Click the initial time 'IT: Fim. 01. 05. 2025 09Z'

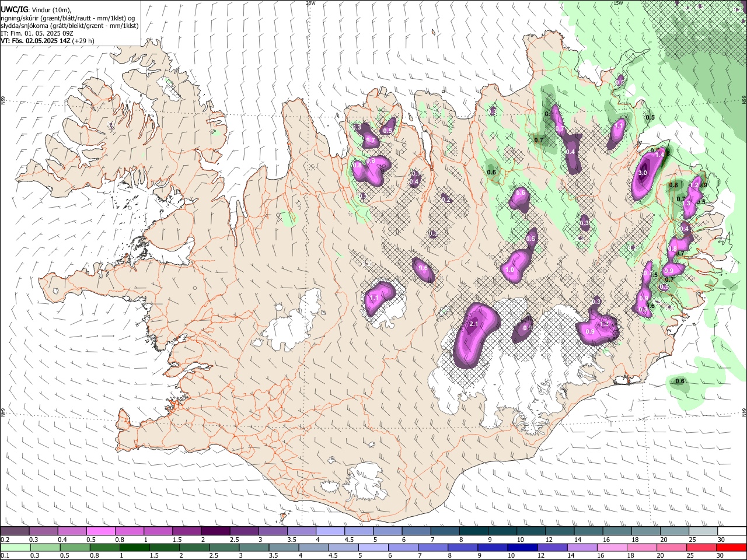click(x=37, y=33)
